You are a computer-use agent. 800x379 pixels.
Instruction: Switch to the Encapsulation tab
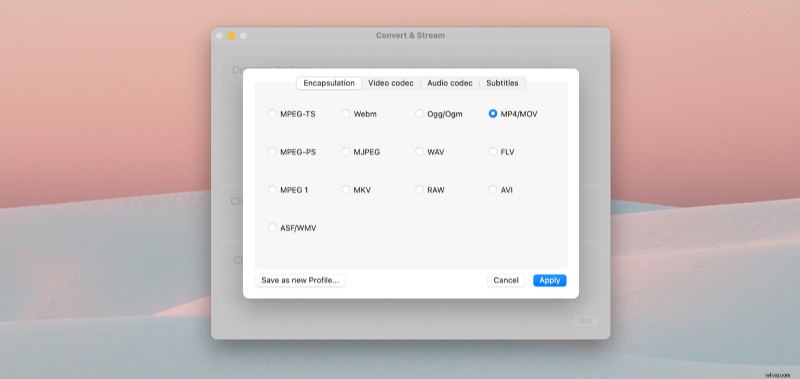pos(329,83)
